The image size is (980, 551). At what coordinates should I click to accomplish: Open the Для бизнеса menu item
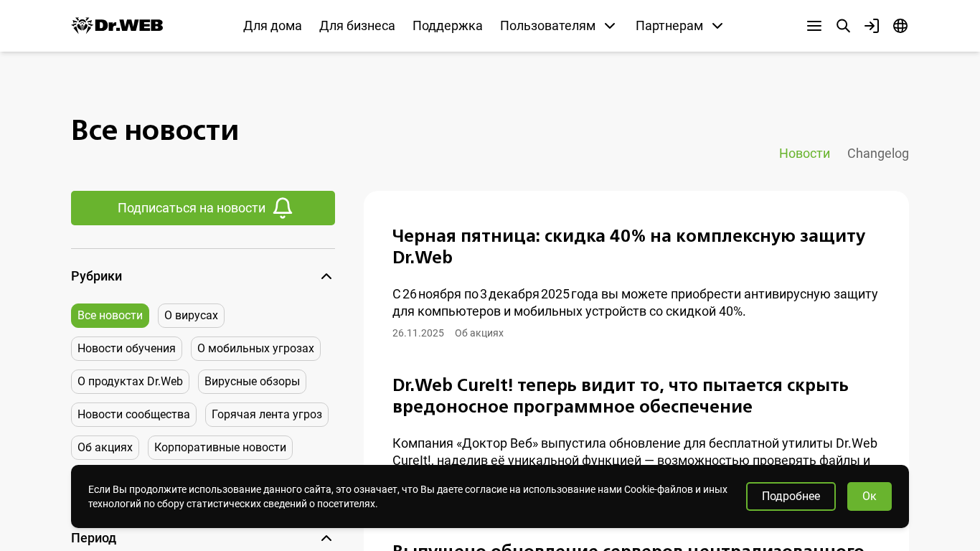click(357, 26)
